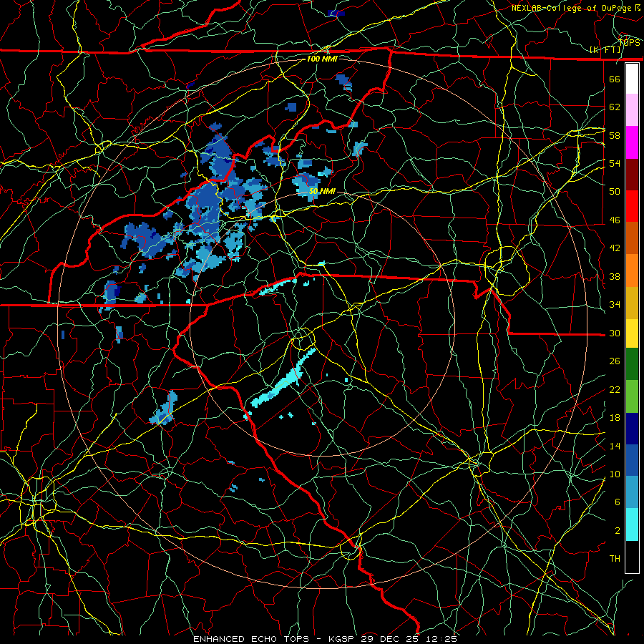Click the "66" legend value

[615, 79]
